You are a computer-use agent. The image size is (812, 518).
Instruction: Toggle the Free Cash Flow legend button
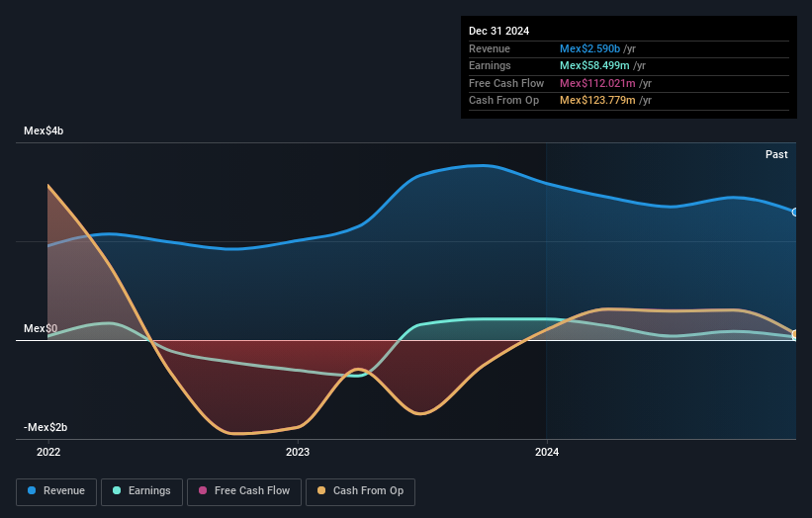(x=244, y=491)
